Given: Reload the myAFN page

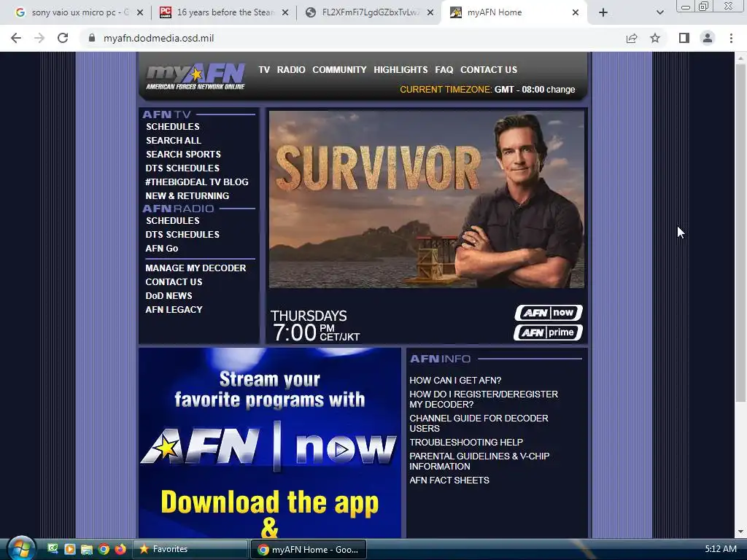Looking at the screenshot, I should click(63, 38).
